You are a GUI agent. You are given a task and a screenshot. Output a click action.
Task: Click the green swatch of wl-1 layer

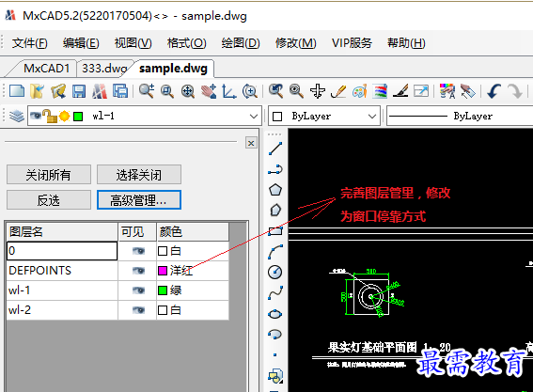[x=163, y=290]
